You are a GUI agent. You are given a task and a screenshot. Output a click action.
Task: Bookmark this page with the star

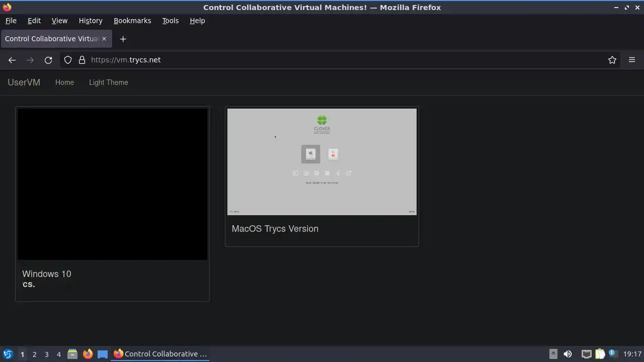[612, 60]
